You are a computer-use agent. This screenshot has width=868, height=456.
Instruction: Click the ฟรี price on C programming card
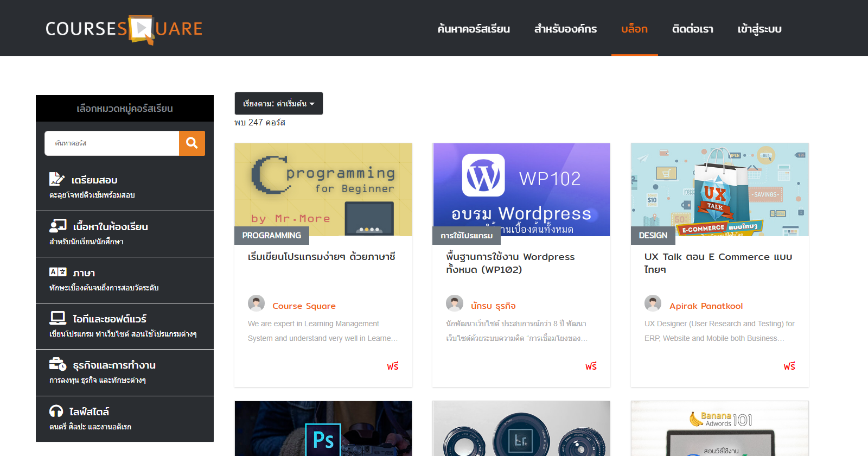[393, 366]
